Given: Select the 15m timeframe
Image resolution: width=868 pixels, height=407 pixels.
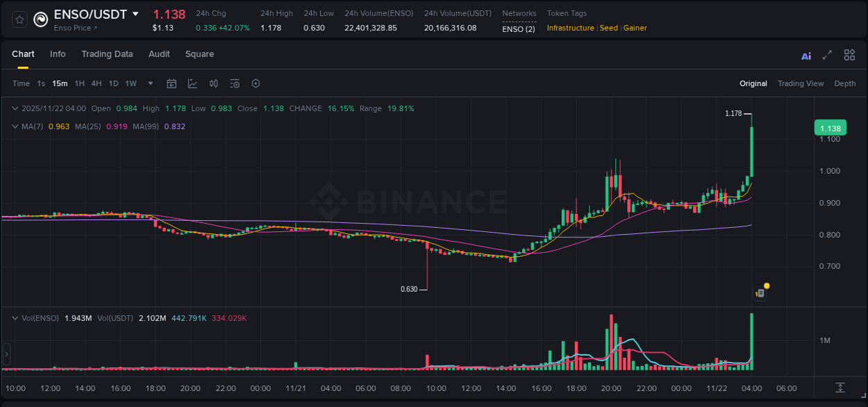Looking at the screenshot, I should (59, 83).
